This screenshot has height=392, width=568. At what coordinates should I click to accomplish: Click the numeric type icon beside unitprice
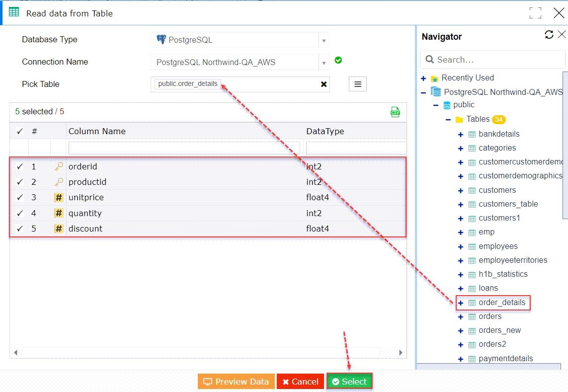58,197
